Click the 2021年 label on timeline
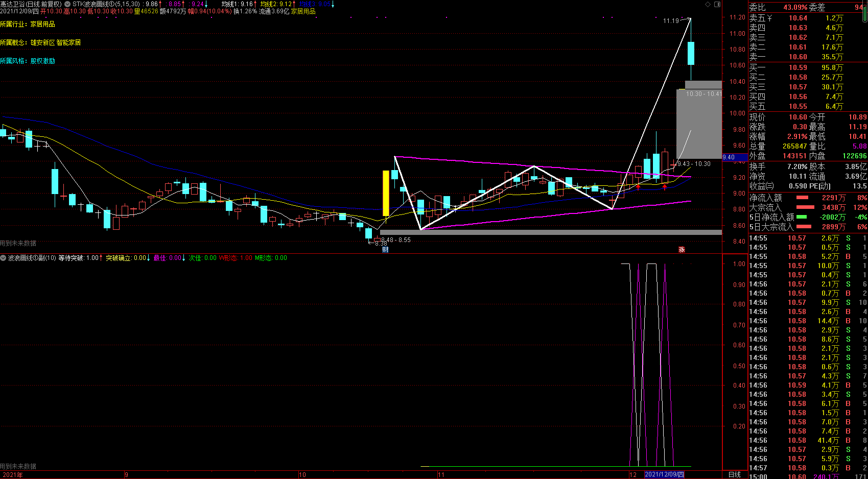The height and width of the screenshot is (479, 868). pos(13,475)
